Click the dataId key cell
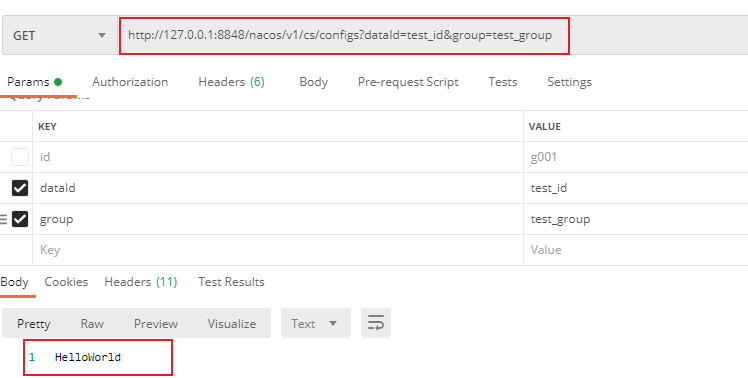This screenshot has width=748, height=378. 278,188
